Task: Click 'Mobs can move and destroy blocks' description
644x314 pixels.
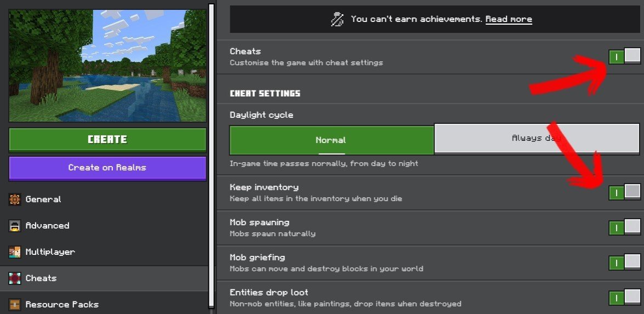Action: (326, 269)
